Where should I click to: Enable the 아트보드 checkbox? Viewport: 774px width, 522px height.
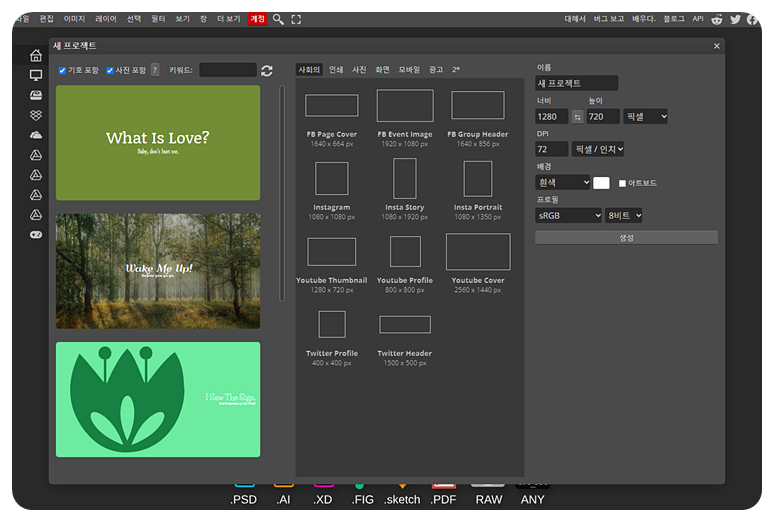point(622,183)
